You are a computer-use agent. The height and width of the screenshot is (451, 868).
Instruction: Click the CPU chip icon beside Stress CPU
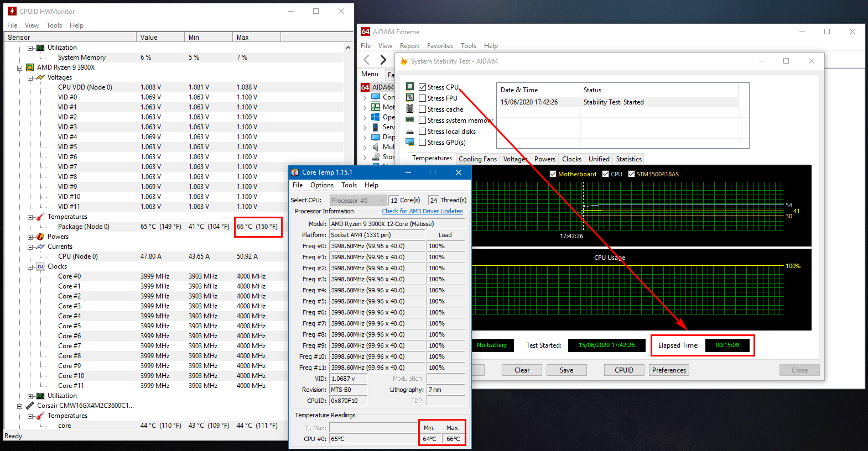coord(410,86)
